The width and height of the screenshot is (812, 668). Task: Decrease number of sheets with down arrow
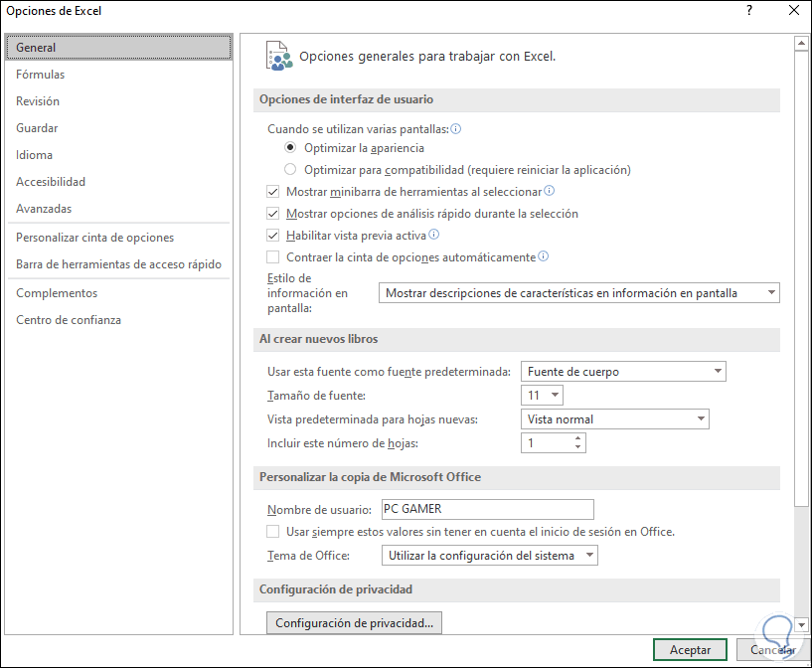click(577, 447)
